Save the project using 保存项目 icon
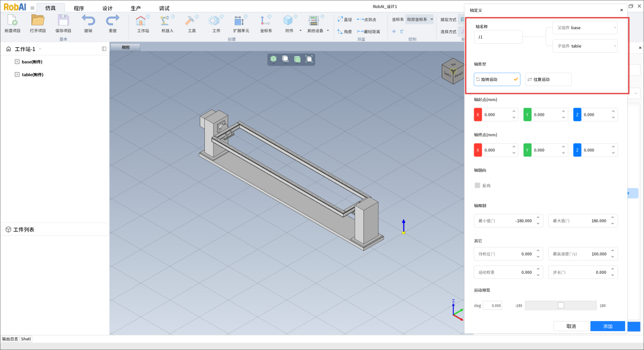This screenshot has height=350, width=644. click(x=63, y=21)
